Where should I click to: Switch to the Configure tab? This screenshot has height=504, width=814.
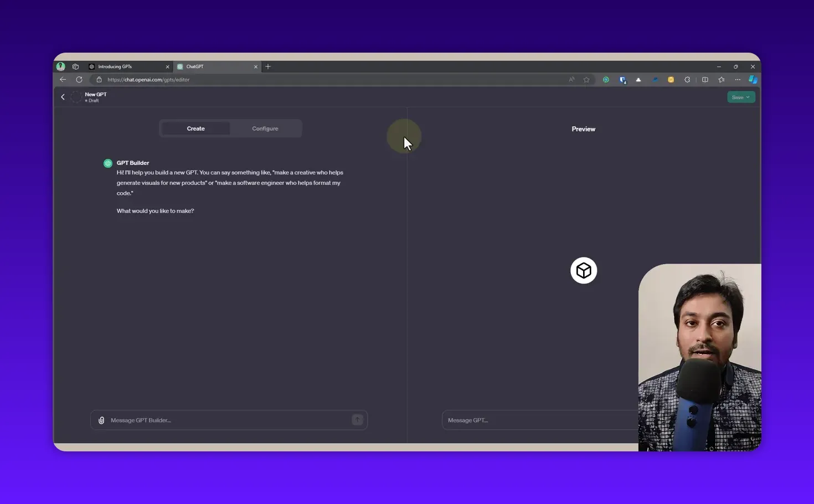(x=265, y=128)
